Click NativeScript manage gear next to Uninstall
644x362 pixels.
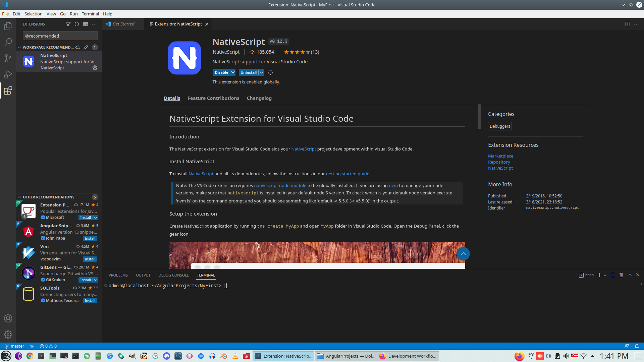(x=270, y=72)
